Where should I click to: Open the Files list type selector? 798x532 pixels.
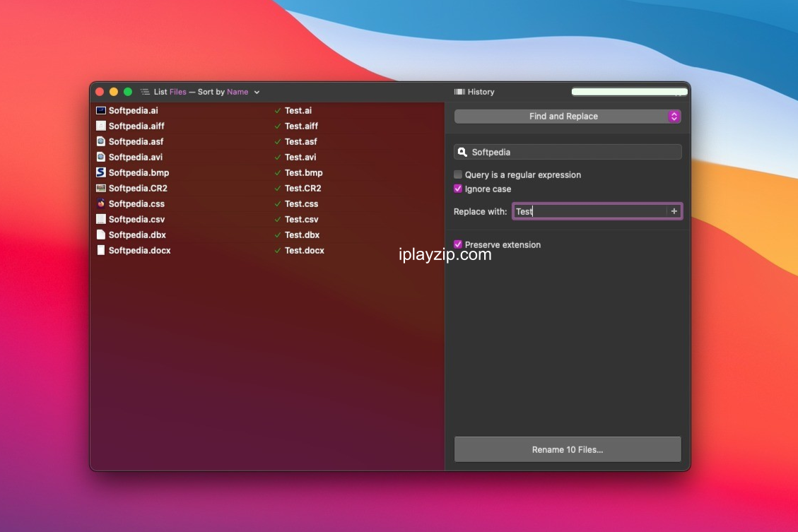click(x=177, y=92)
